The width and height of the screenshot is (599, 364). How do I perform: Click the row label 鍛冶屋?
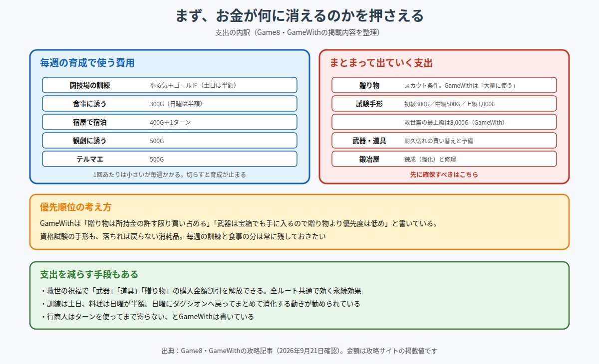369,159
